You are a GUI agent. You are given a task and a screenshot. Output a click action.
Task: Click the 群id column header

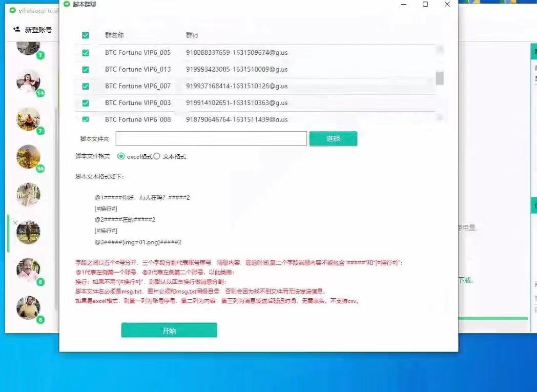click(192, 35)
